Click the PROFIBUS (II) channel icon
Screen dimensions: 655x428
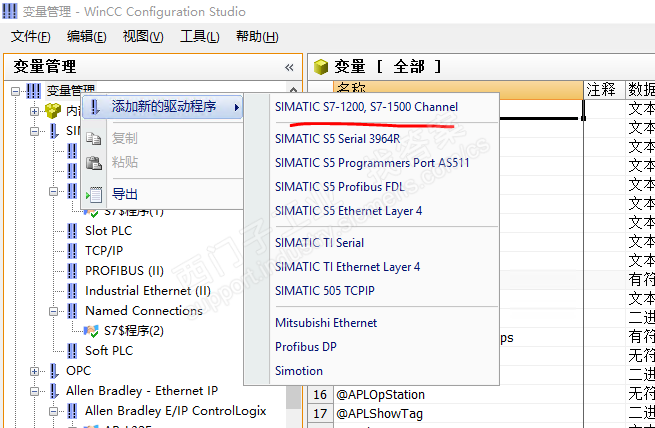[72, 271]
